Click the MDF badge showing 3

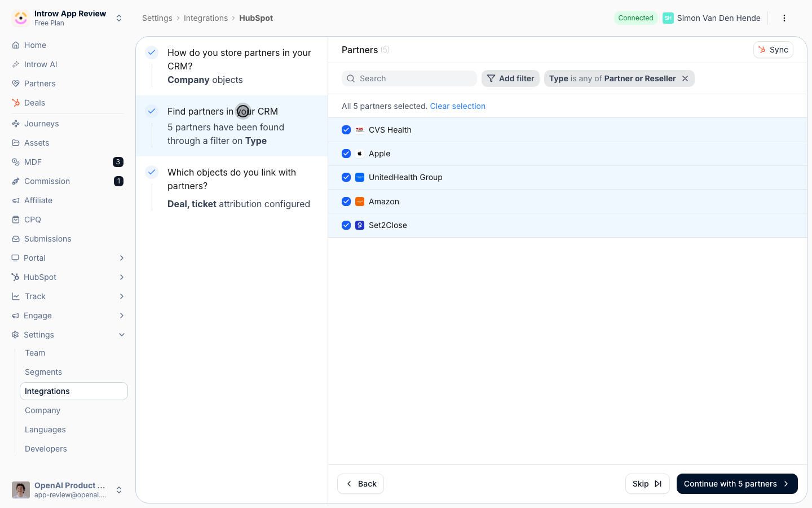(x=118, y=162)
